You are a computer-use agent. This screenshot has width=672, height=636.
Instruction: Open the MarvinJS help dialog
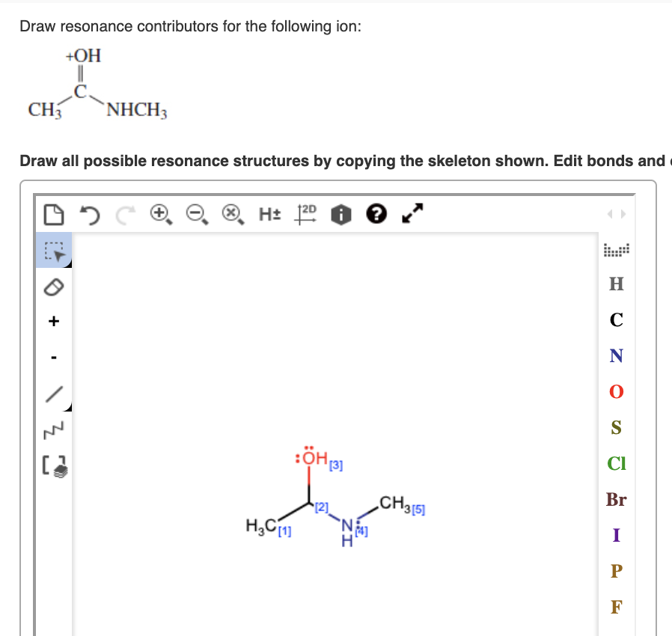[x=376, y=215]
